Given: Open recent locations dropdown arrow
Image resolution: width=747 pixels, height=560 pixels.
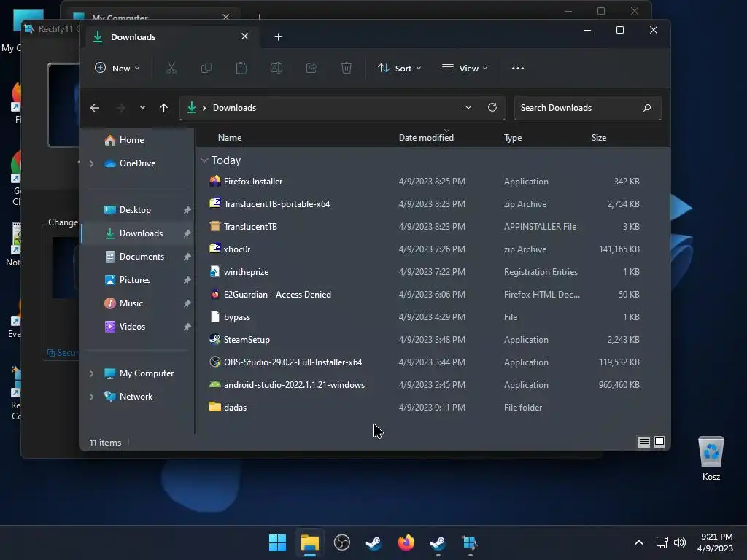Looking at the screenshot, I should (142, 108).
